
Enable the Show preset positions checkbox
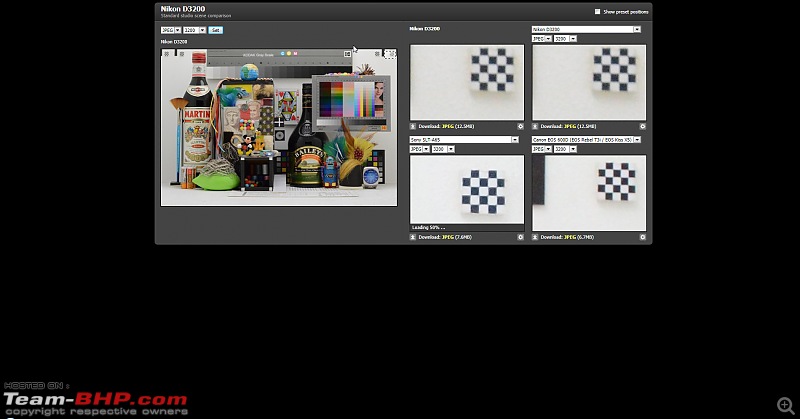pos(597,12)
